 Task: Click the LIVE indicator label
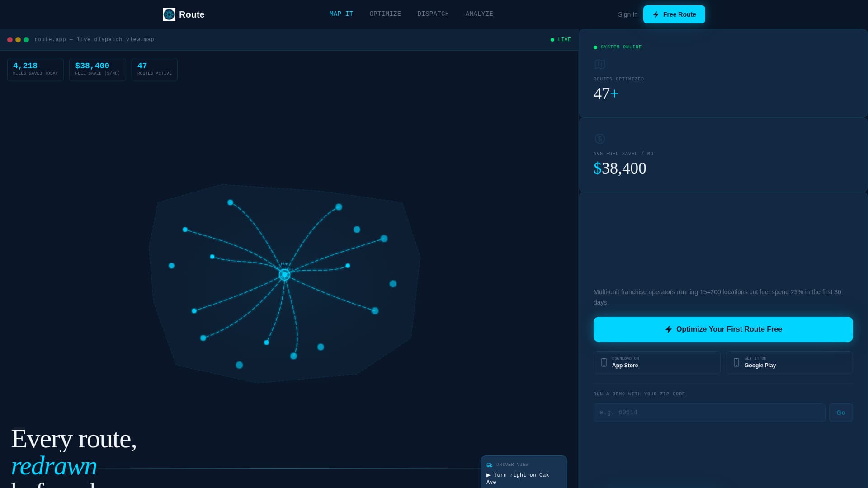(564, 40)
